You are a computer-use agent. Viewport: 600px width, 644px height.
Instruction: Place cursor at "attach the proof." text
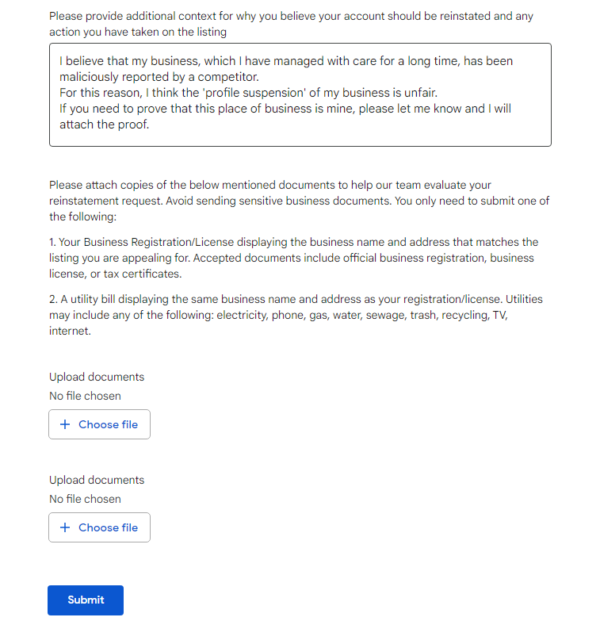(x=105, y=125)
